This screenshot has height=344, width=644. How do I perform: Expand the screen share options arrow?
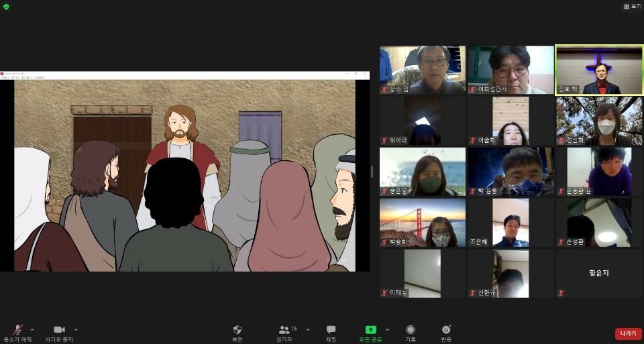click(x=387, y=330)
